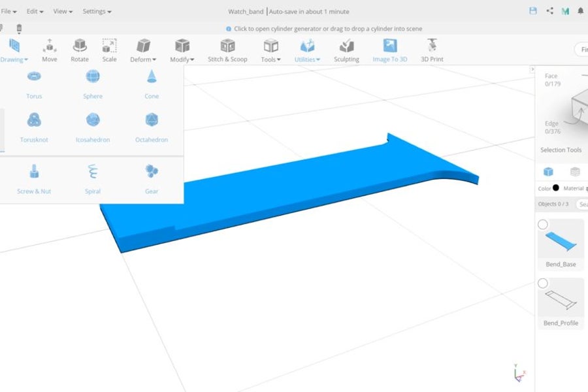Image resolution: width=588 pixels, height=392 pixels.
Task: Select the Torus shape icon
Action: click(x=34, y=77)
